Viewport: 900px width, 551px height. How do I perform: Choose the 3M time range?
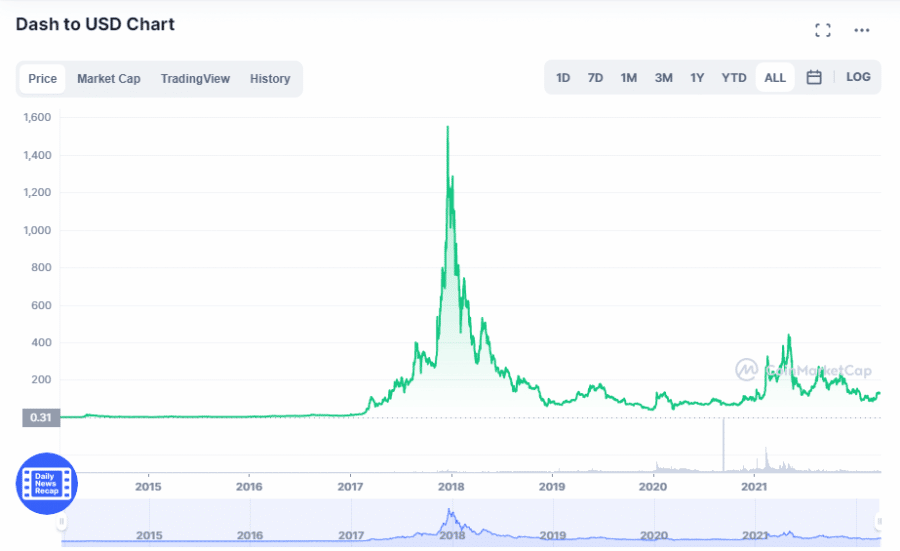(663, 78)
